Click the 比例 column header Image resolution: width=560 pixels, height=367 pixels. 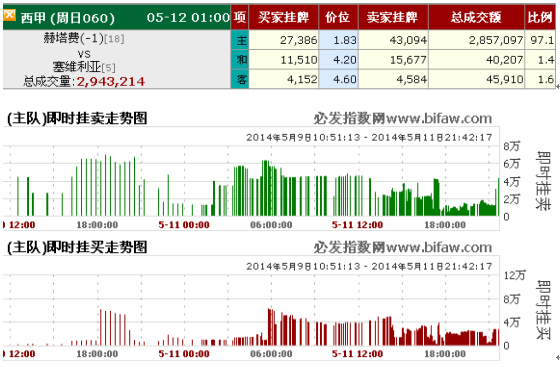point(540,17)
